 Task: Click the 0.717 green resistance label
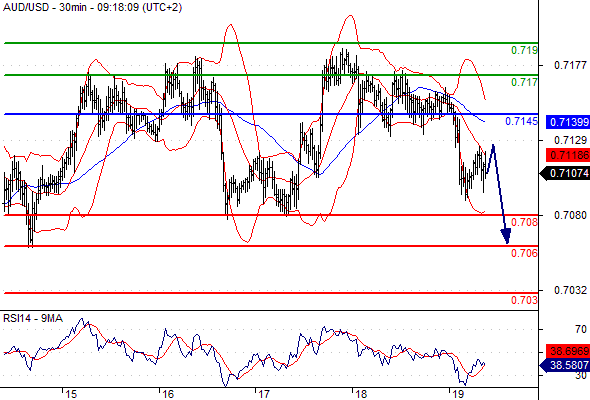click(524, 82)
